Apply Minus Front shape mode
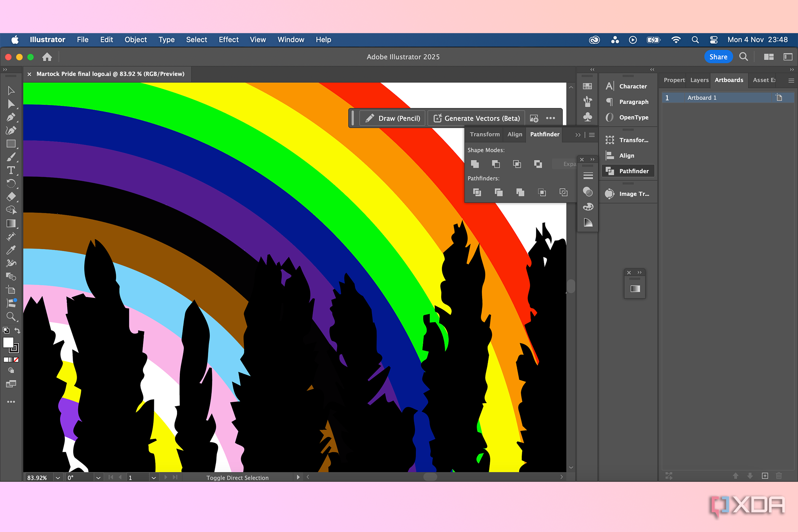 [496, 164]
